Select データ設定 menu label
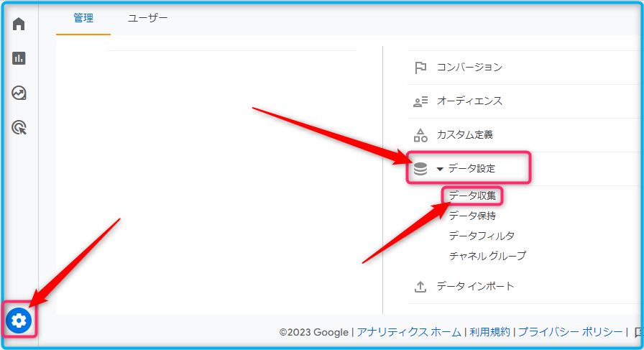This screenshot has height=350, width=644. pos(471,168)
